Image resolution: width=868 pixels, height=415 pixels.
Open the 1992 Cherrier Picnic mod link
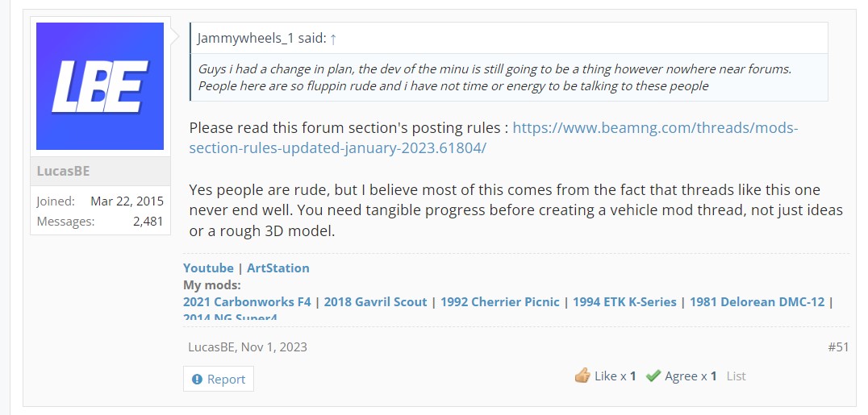coord(500,302)
